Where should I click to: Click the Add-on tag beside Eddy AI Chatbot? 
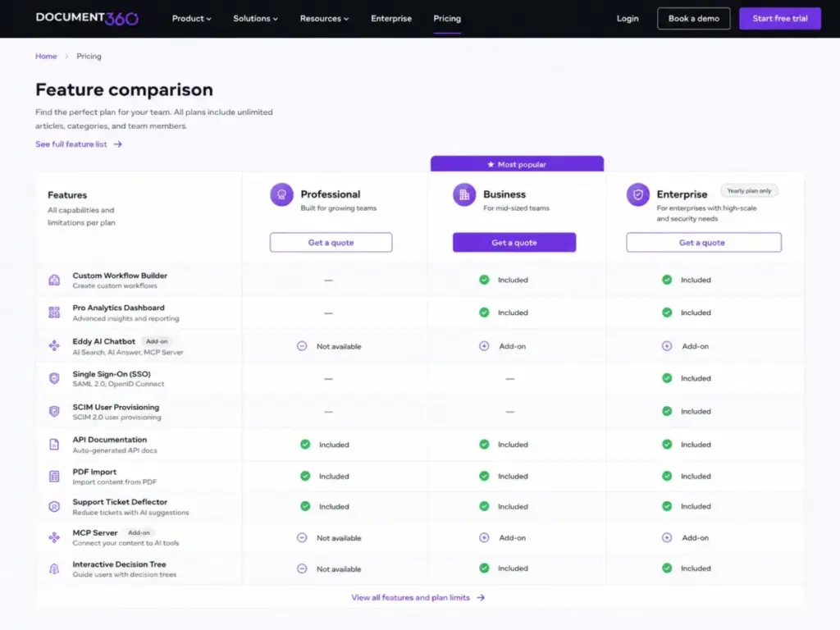pos(157,341)
